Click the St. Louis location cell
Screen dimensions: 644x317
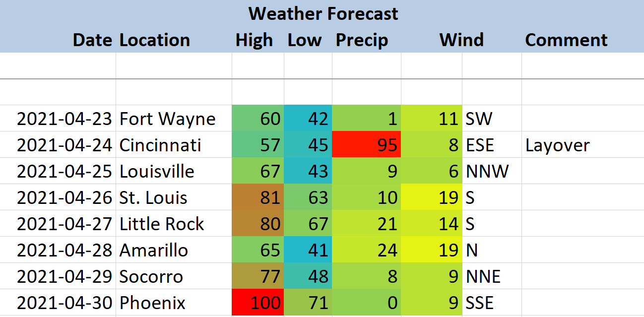pos(174,197)
